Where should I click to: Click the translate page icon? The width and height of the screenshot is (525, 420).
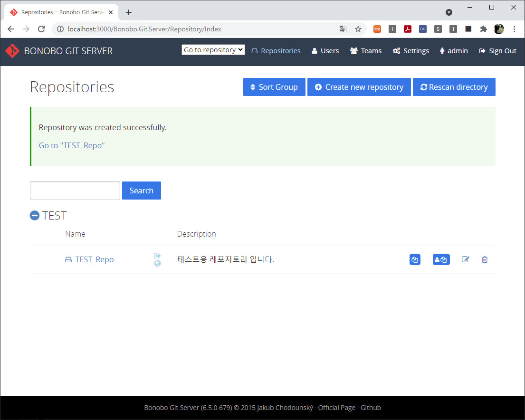click(343, 29)
